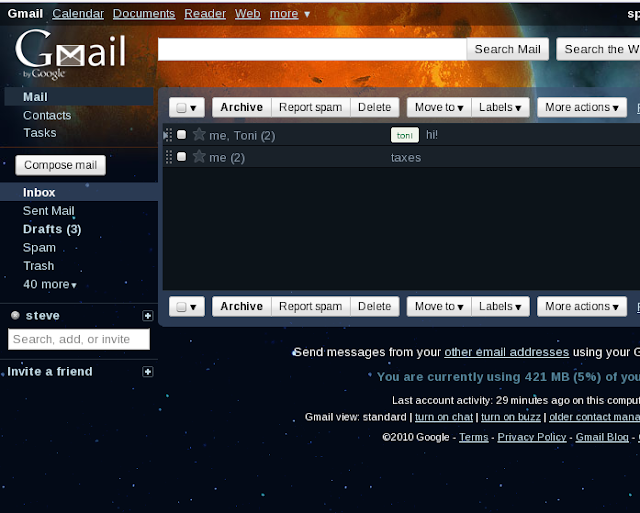Open the top bar "more" menu
Viewport: 640px width, 513px height.
pos(290,14)
